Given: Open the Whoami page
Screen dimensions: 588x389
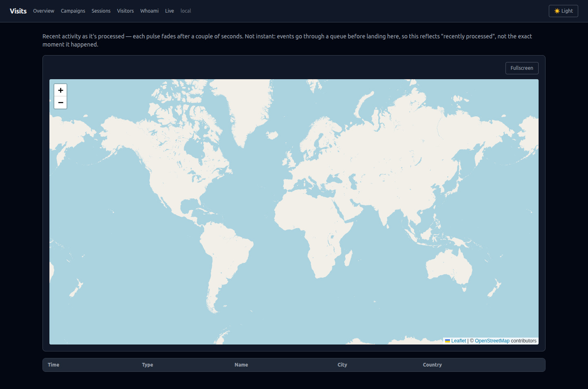Looking at the screenshot, I should [x=149, y=11].
